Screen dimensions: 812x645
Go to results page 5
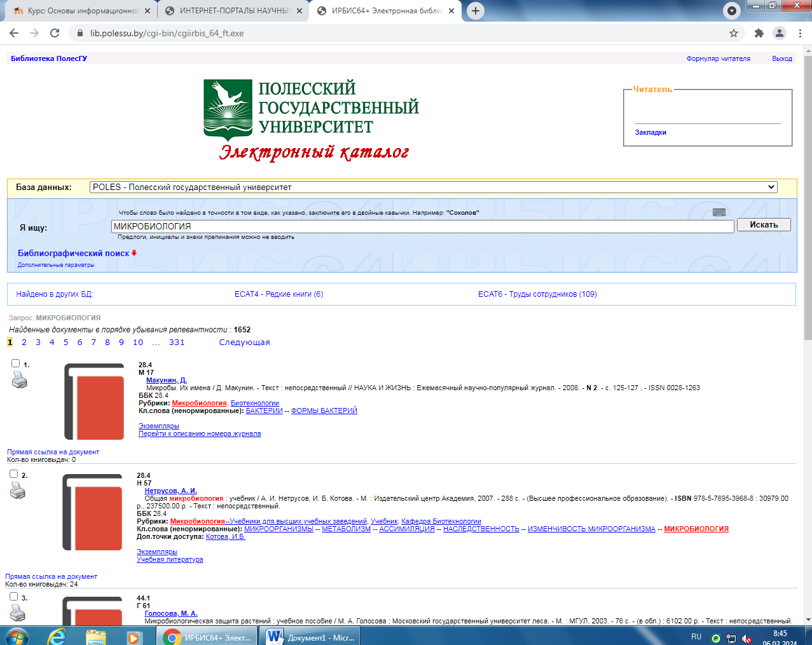point(65,342)
